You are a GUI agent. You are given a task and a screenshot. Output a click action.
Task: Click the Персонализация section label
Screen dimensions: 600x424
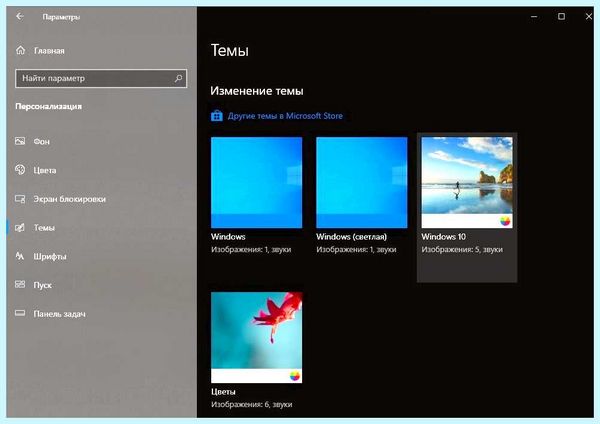49,106
